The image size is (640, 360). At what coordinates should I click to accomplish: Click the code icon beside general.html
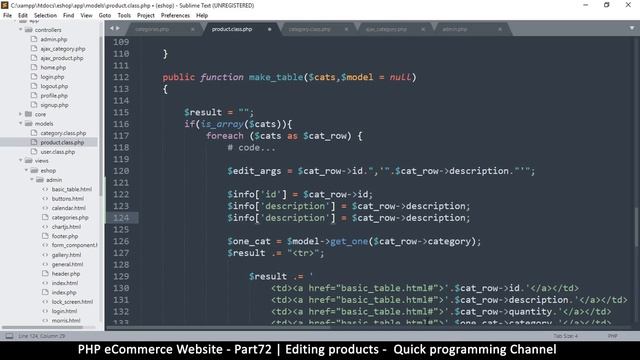click(x=45, y=264)
